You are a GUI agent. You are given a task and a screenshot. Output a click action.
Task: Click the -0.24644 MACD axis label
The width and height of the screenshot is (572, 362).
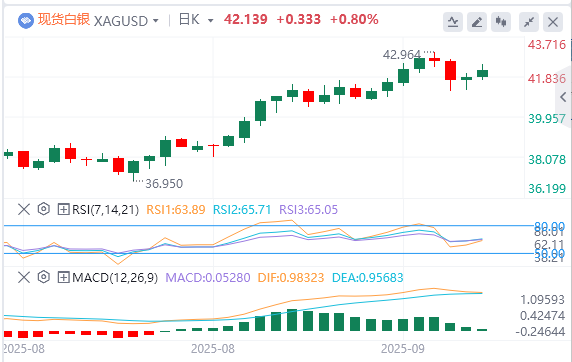coord(540,332)
